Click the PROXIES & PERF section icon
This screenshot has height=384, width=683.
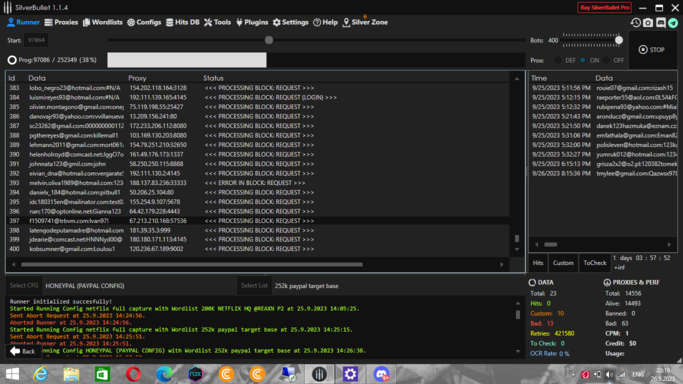(x=607, y=283)
